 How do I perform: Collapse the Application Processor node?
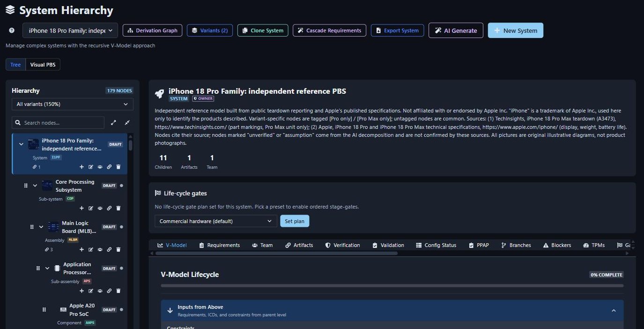(47, 268)
